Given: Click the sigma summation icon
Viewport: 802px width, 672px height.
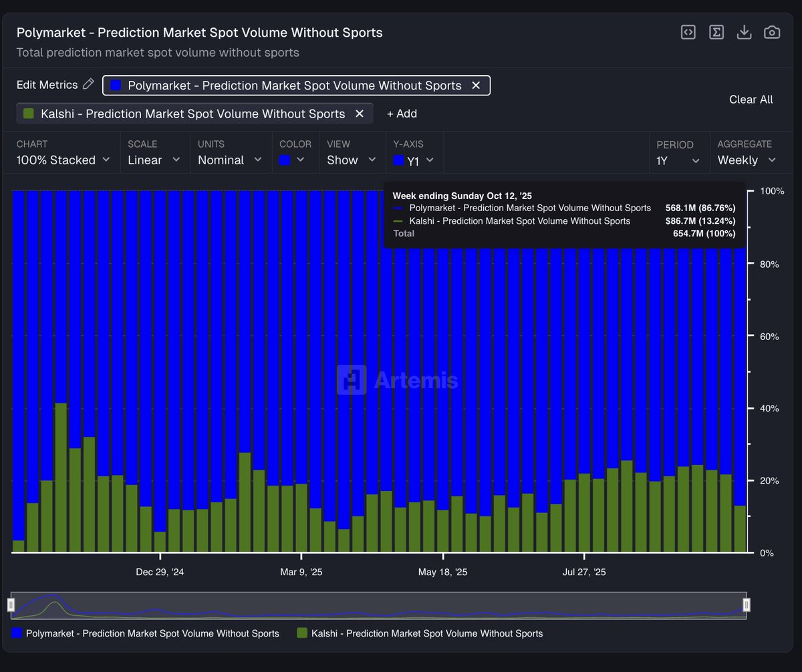Looking at the screenshot, I should tap(716, 32).
